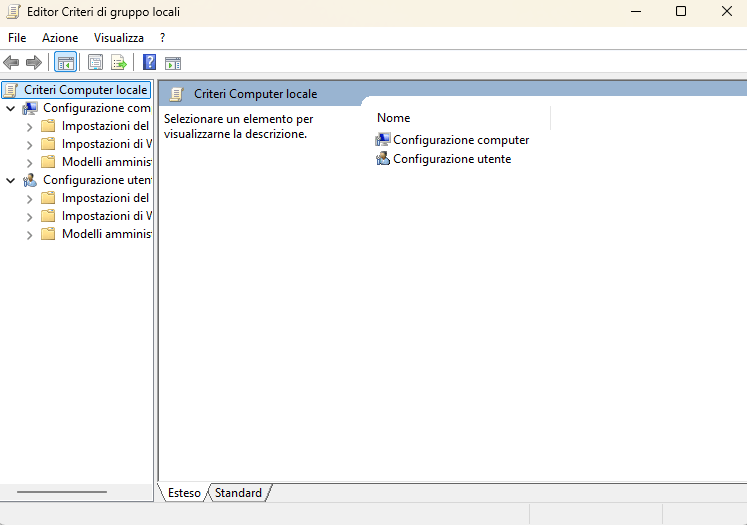
Task: Select the Esteso tab
Action: coord(183,493)
